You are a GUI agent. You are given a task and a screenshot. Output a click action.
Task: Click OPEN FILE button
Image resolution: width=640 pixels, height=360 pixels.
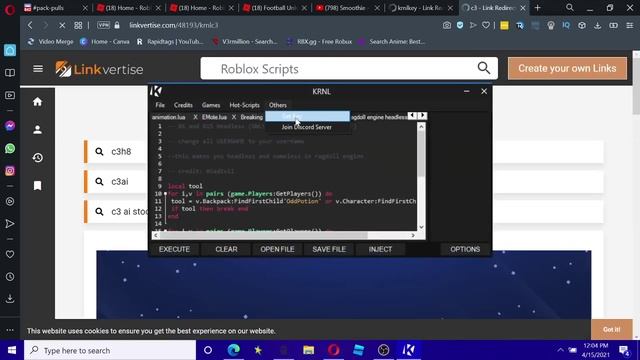277,249
